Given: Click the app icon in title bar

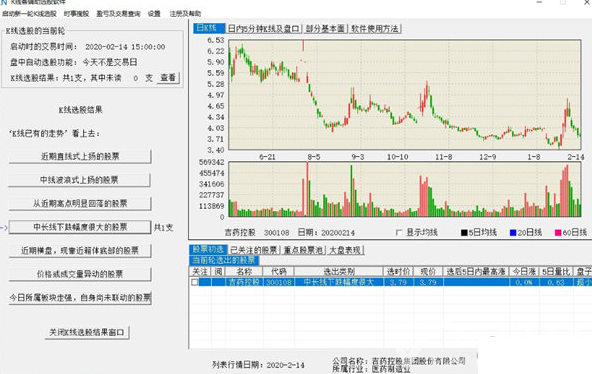Looking at the screenshot, I should coord(4,2).
